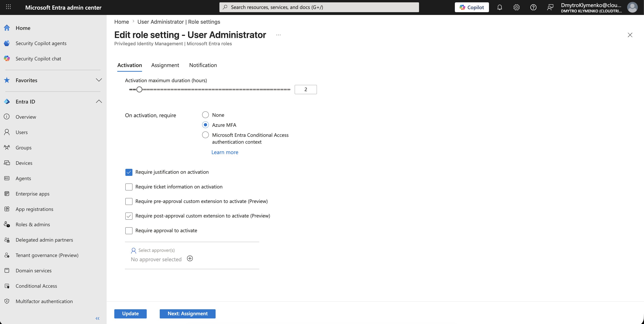This screenshot has width=644, height=324.
Task: Click the Update button
Action: [130, 314]
